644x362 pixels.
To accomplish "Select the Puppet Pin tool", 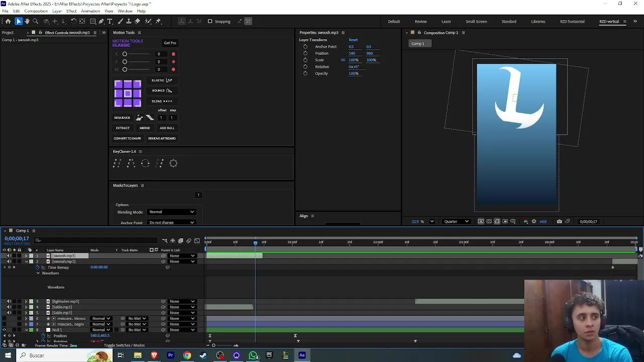I will [x=158, y=21].
